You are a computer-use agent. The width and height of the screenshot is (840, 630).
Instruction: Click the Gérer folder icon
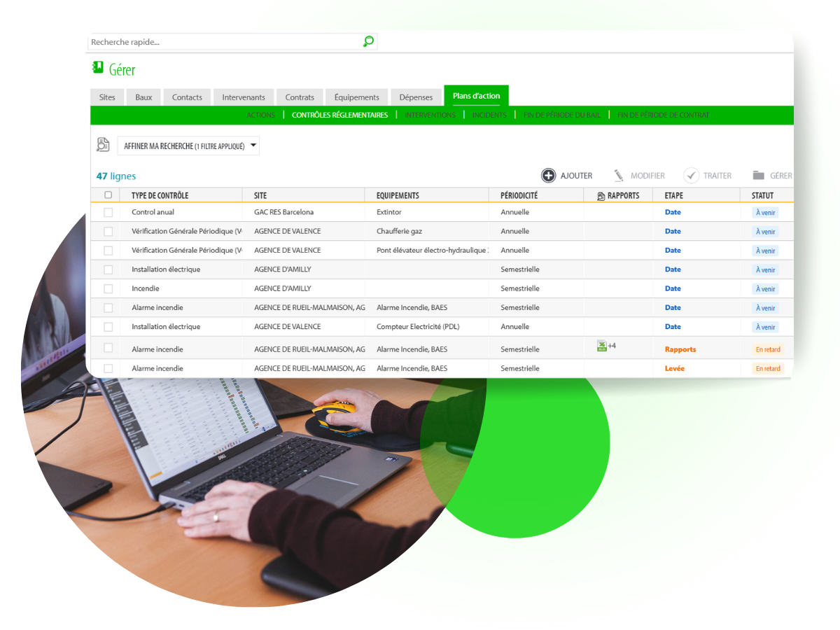pos(758,176)
